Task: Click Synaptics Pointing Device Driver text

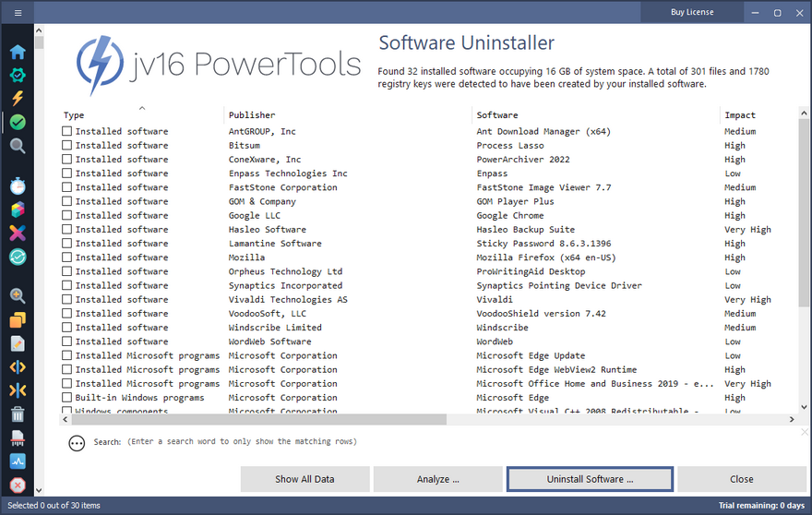Action: click(559, 285)
